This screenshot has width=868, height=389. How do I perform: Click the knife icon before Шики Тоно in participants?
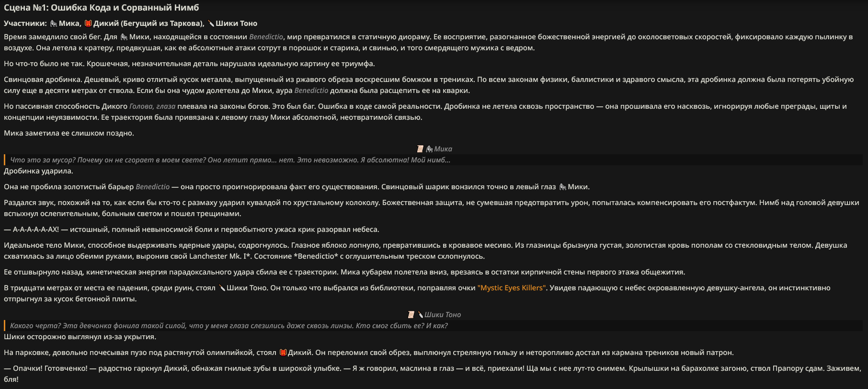tap(210, 23)
